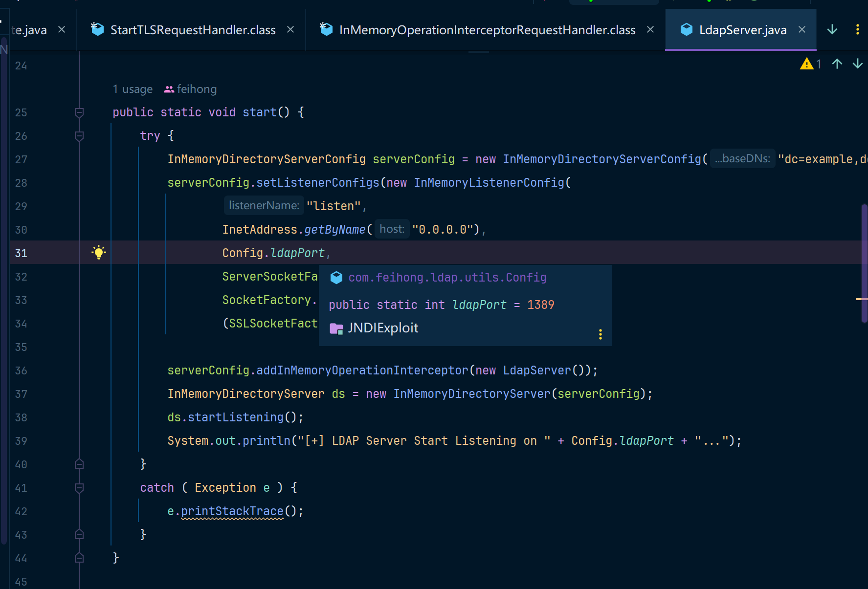Screen dimensions: 868x589
Task: Click the class icon on InMemoryOperationInterceptorRequestHandler tab
Action: (x=326, y=29)
